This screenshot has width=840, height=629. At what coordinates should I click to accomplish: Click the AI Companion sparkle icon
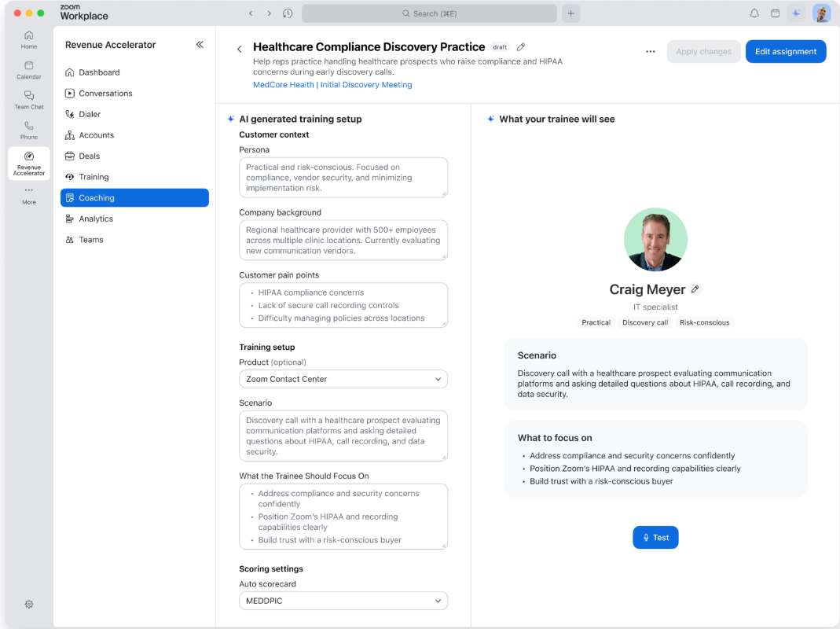click(x=797, y=13)
